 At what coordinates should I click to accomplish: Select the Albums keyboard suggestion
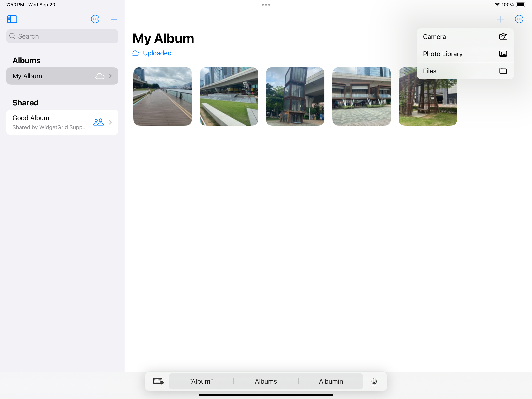point(266,381)
